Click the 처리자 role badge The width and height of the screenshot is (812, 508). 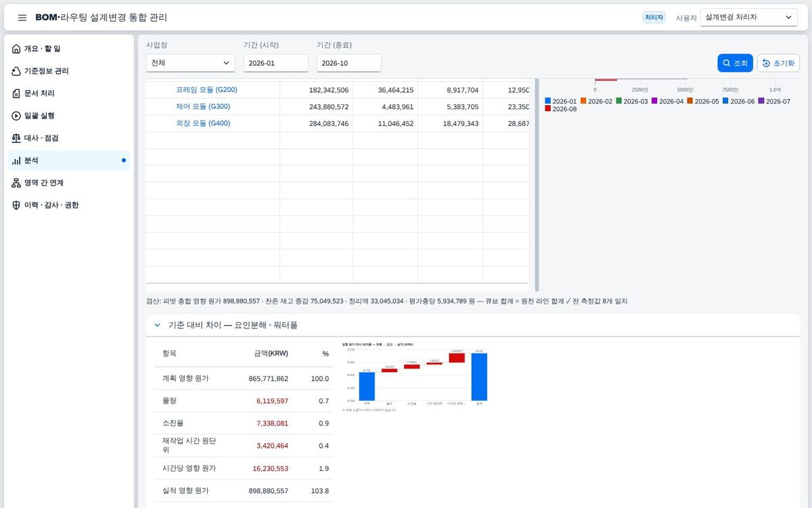point(654,18)
